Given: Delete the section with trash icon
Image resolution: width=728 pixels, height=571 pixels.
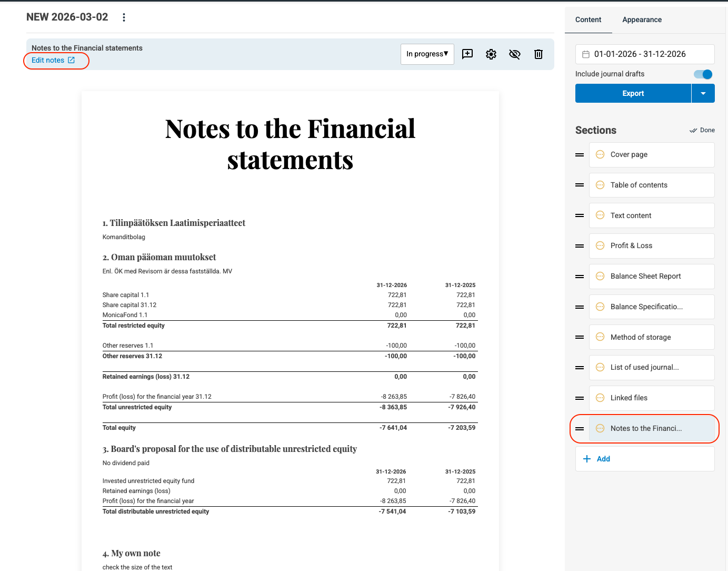Looking at the screenshot, I should (538, 54).
